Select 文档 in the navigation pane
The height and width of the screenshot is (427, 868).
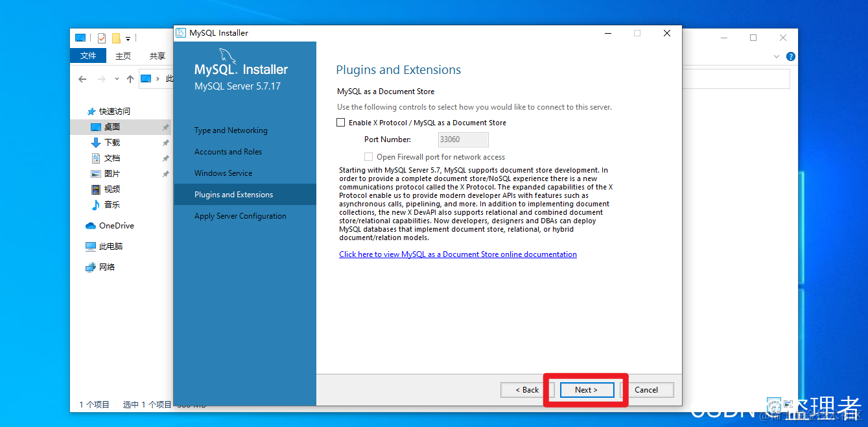112,158
